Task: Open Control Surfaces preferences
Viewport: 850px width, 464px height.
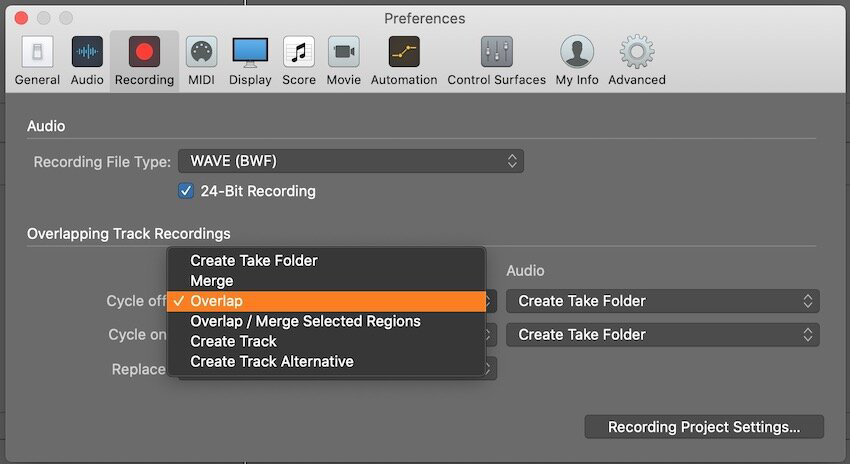Action: (497, 61)
